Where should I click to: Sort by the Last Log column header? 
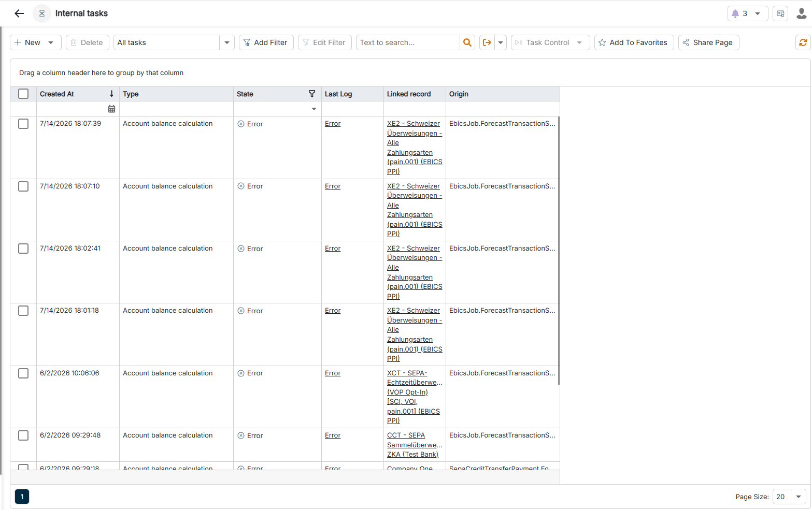tap(352, 94)
